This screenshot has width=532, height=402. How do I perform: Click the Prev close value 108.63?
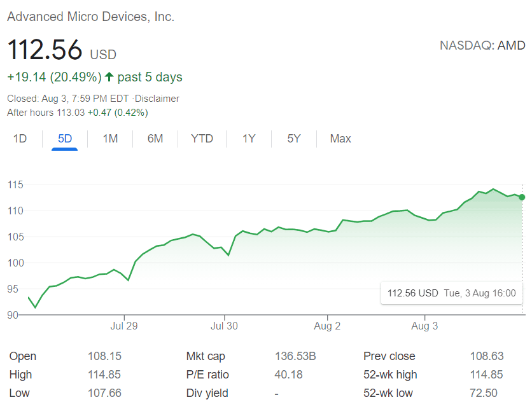487,356
